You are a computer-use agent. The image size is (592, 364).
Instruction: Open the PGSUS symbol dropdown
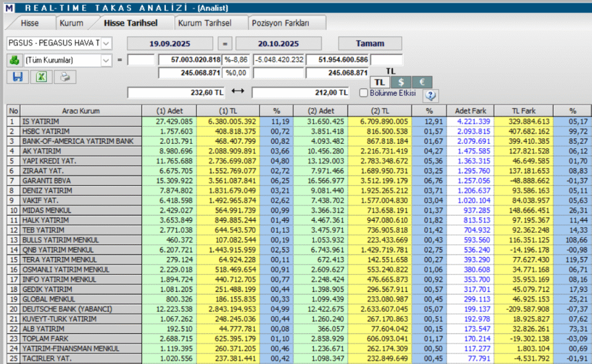point(106,43)
